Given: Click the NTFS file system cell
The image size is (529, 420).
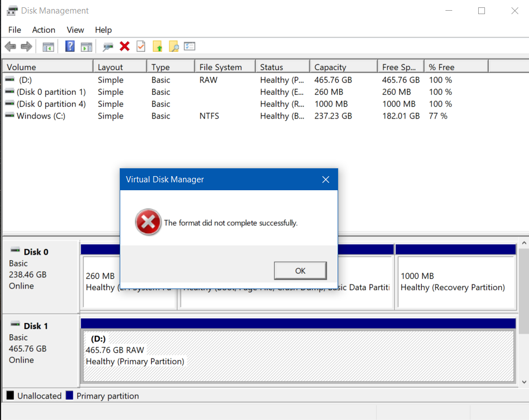Looking at the screenshot, I should tap(209, 116).
